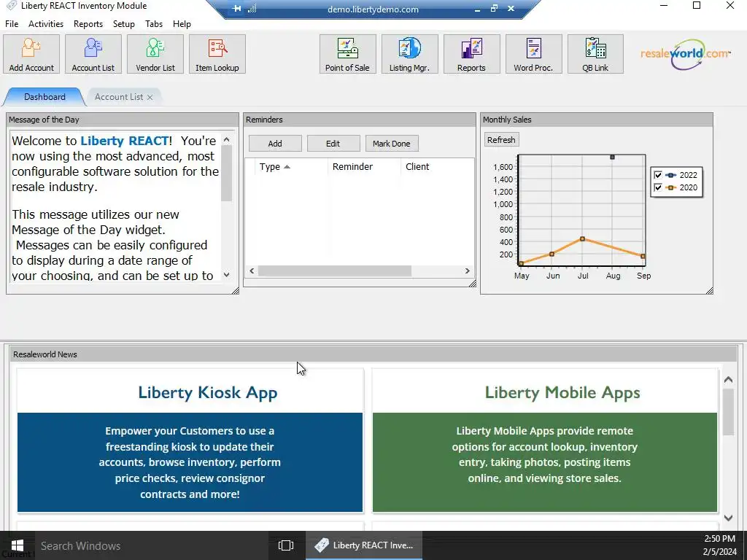Click Message of the Day scroll-down arrow

226,275
